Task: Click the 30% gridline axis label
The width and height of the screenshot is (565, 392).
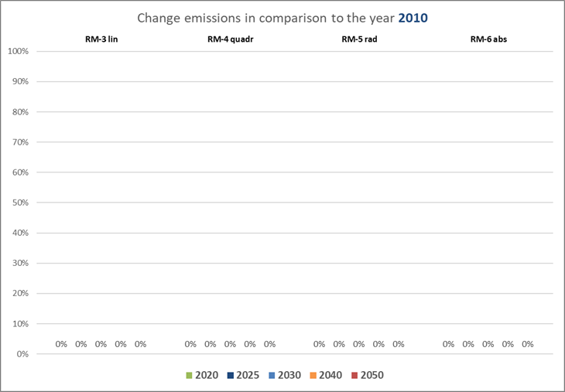Action: coord(19,263)
